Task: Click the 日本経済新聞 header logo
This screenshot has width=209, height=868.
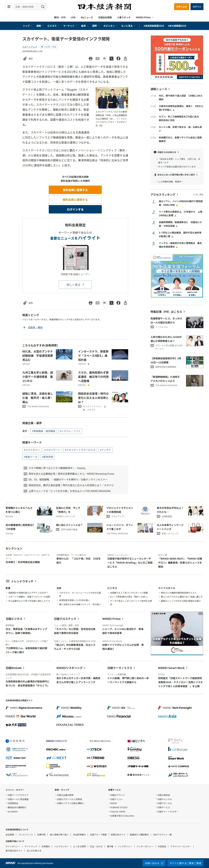Action: point(104,7)
